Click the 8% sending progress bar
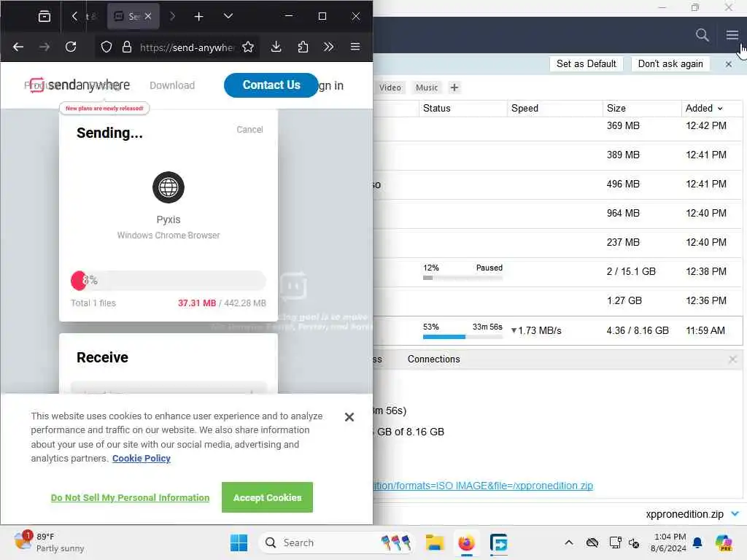The image size is (747, 560). (169, 281)
